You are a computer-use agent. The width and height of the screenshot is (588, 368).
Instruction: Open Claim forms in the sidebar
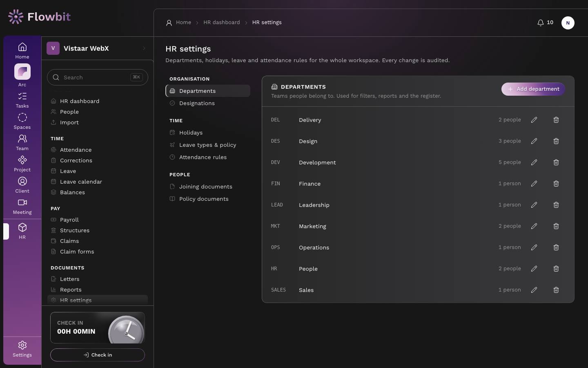[x=98, y=251]
